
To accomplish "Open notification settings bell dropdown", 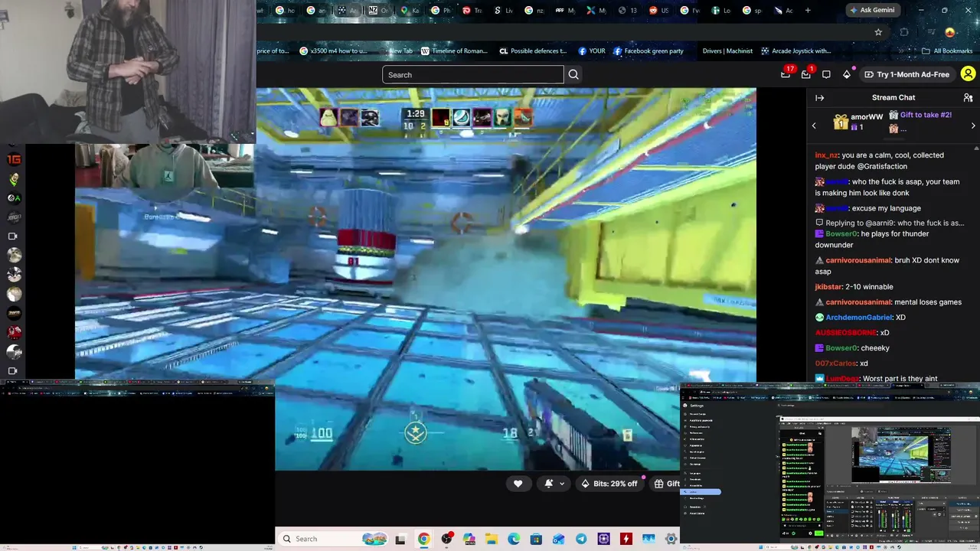I will coord(554,483).
